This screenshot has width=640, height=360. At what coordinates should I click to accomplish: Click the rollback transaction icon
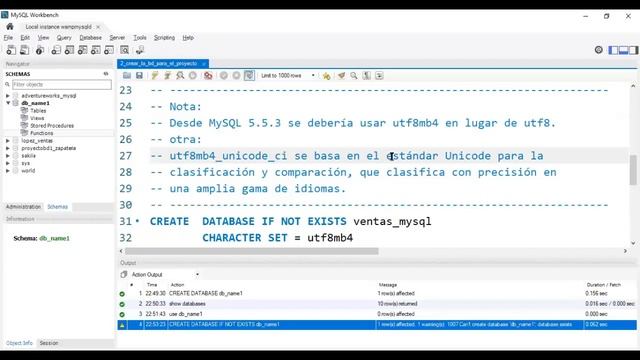click(x=236, y=76)
